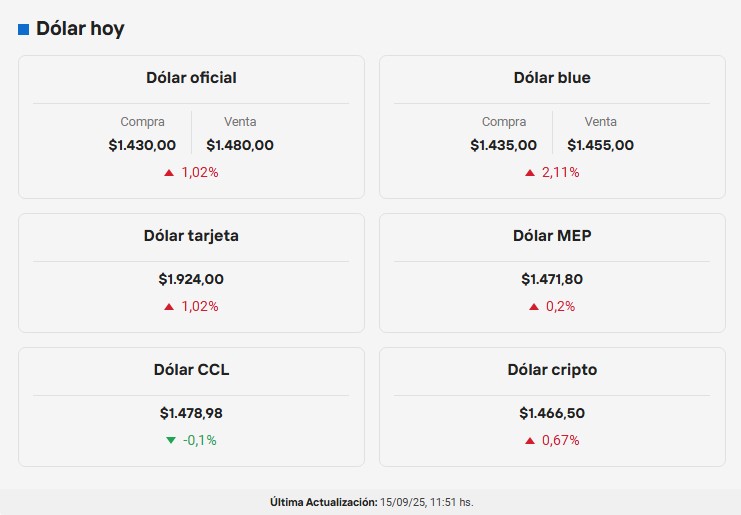
Task: Click the red up arrow in Dólar oficial
Action: pos(169,173)
